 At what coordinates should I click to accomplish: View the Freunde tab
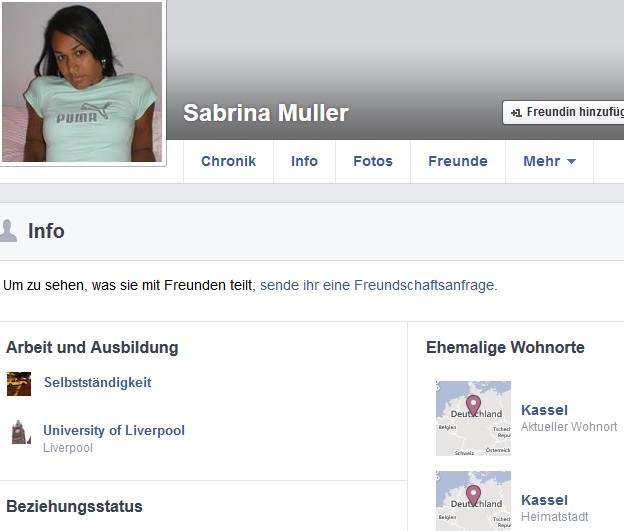pos(458,161)
